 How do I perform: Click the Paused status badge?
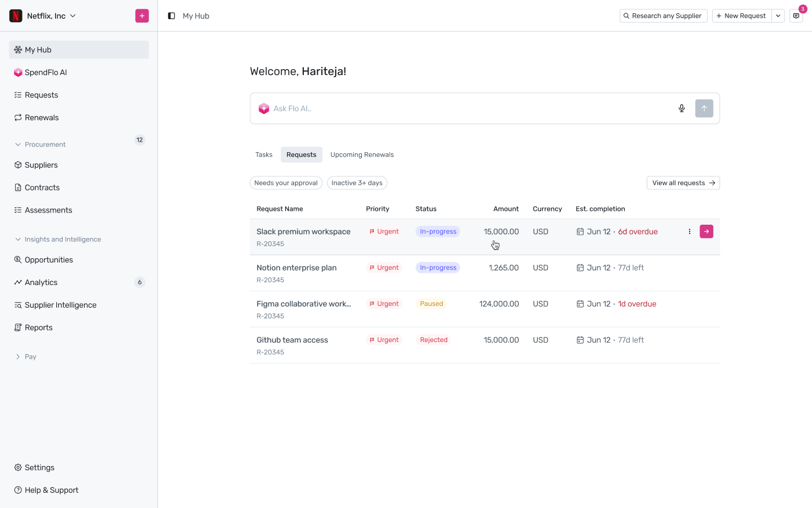click(432, 304)
